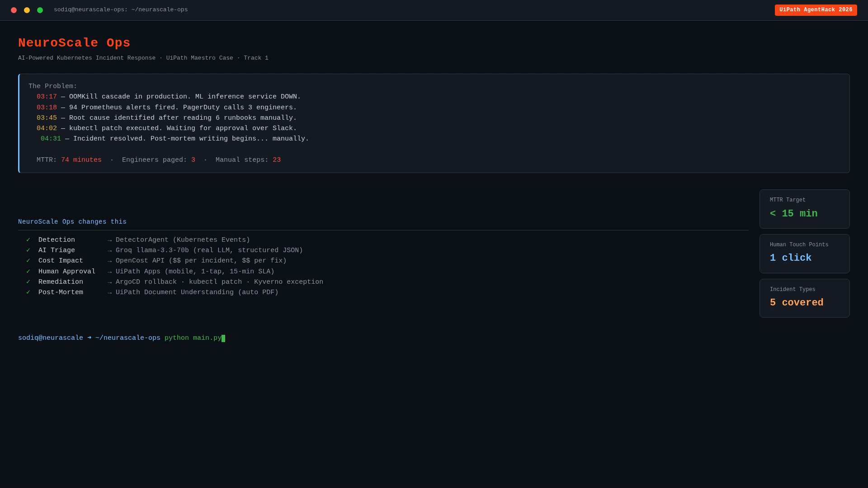
Task: Click the MTTR 74 minutes value
Action: (x=81, y=160)
